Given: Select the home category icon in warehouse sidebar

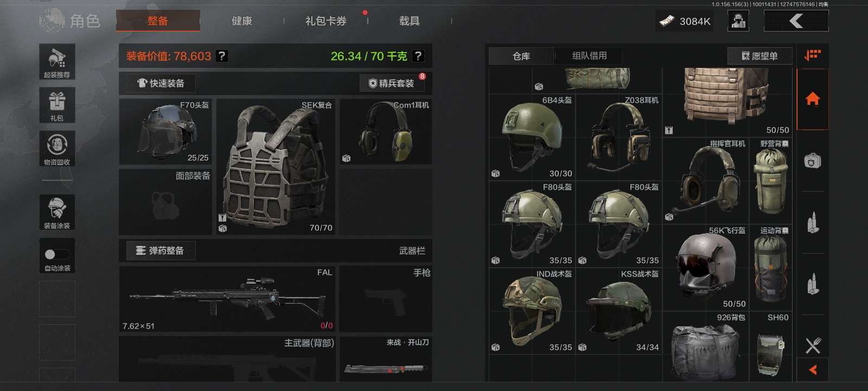Looking at the screenshot, I should [812, 99].
